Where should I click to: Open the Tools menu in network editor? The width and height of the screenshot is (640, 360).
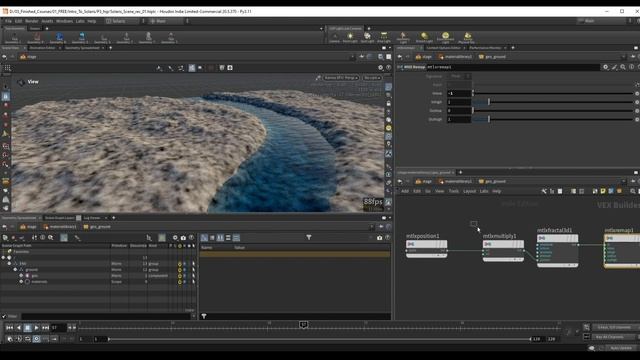pyautogui.click(x=453, y=191)
